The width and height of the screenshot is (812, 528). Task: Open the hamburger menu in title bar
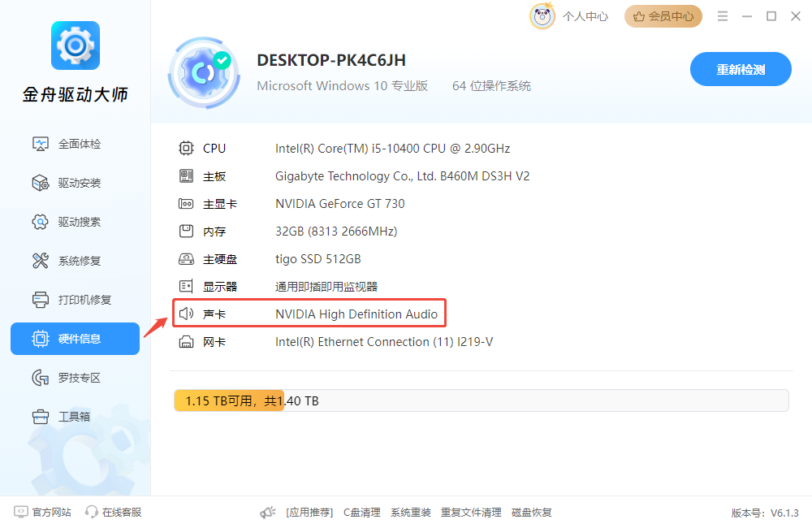click(x=723, y=16)
